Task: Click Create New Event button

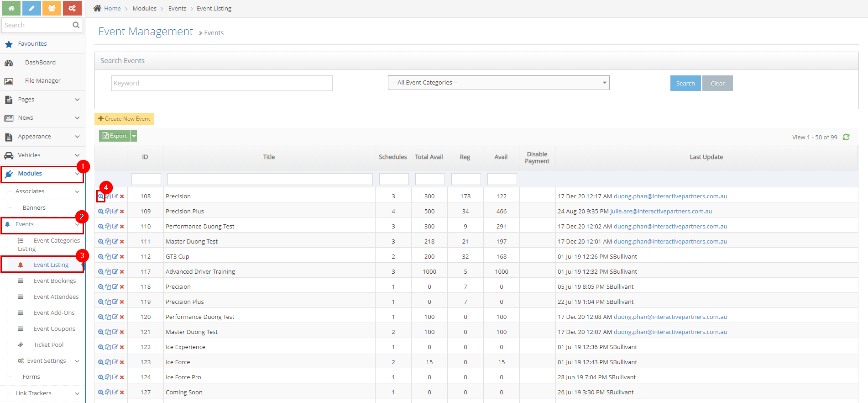Action: [x=124, y=119]
